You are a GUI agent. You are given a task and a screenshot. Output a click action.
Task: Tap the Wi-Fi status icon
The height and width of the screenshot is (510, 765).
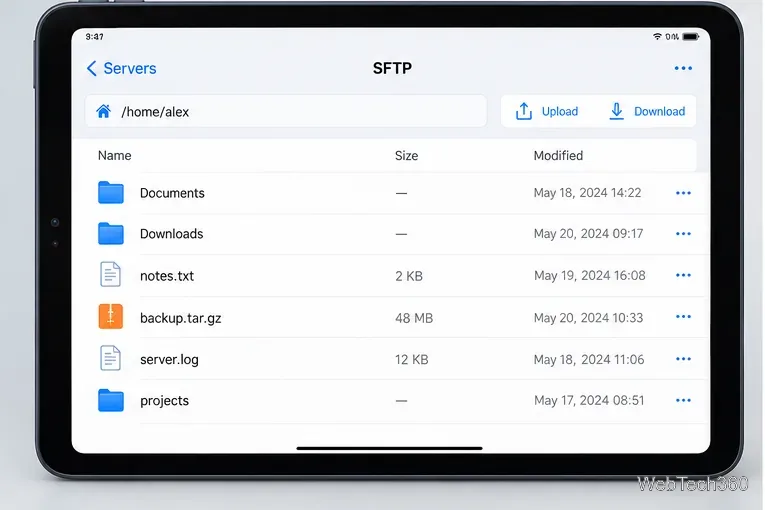click(x=657, y=37)
